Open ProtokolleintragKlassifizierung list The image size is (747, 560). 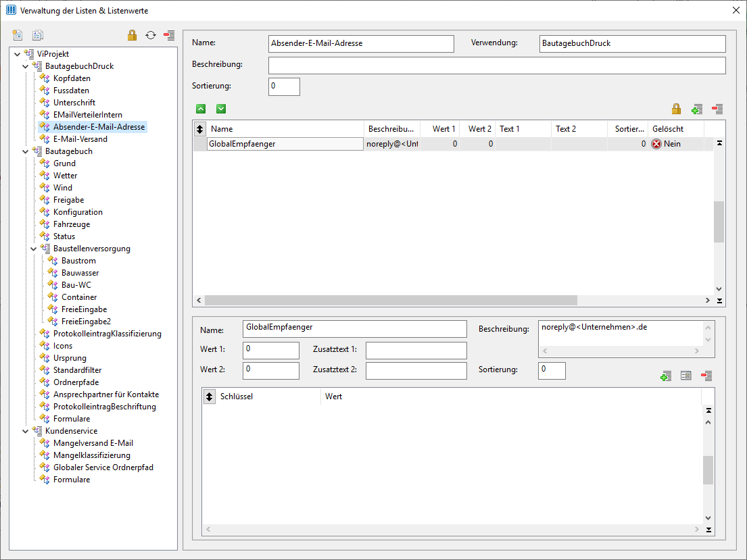point(107,334)
